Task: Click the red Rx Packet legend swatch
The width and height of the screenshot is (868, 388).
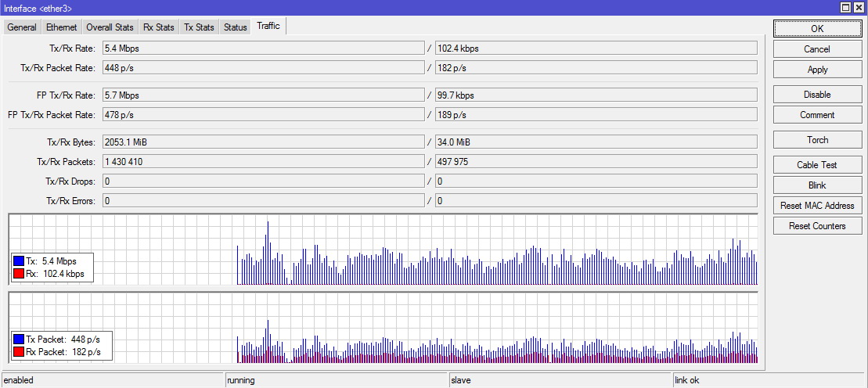Action: tap(19, 352)
